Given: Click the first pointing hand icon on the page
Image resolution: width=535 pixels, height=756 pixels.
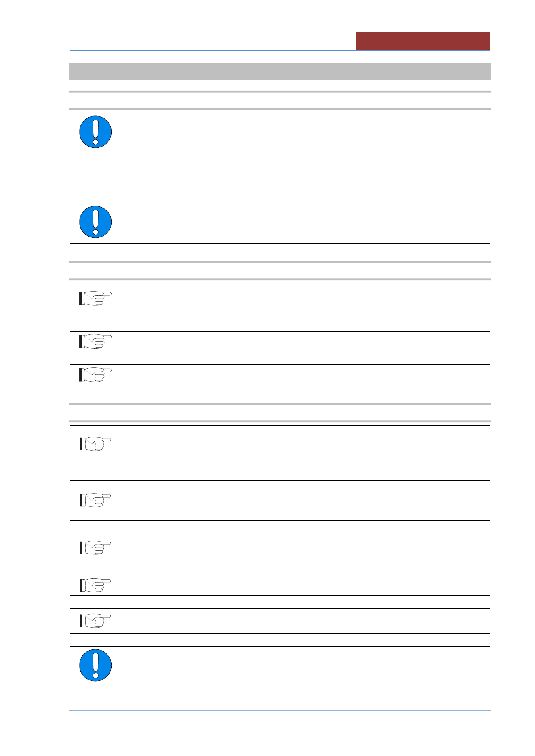Looking at the screenshot, I should point(95,298).
